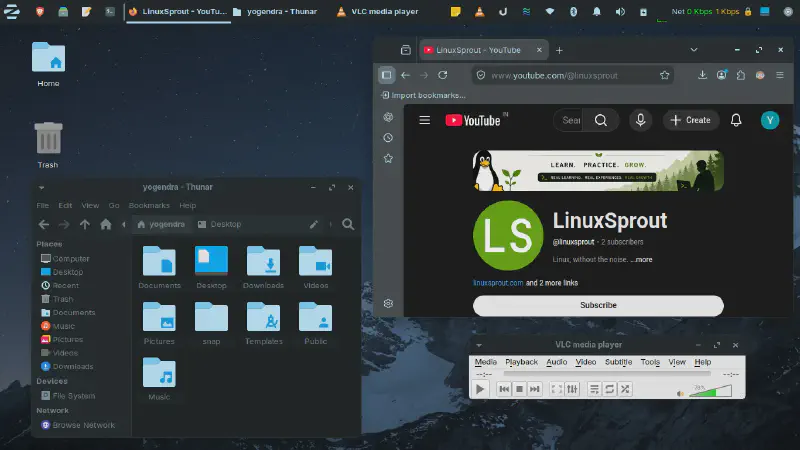This screenshot has height=450, width=800.
Task: Open VLC media player from the top panel taskbar
Action: coord(378,11)
